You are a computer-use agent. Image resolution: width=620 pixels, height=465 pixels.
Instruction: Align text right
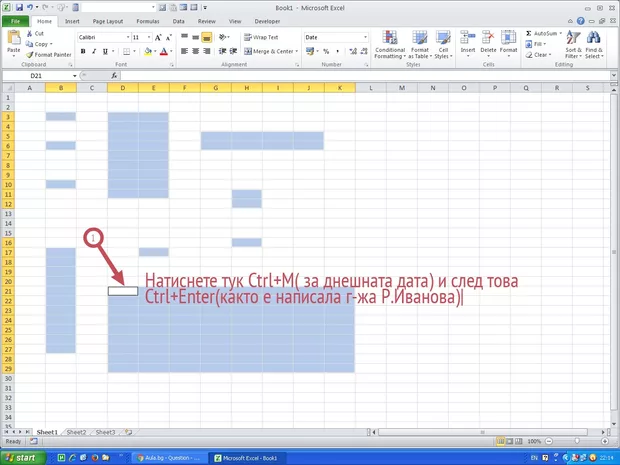click(206, 51)
